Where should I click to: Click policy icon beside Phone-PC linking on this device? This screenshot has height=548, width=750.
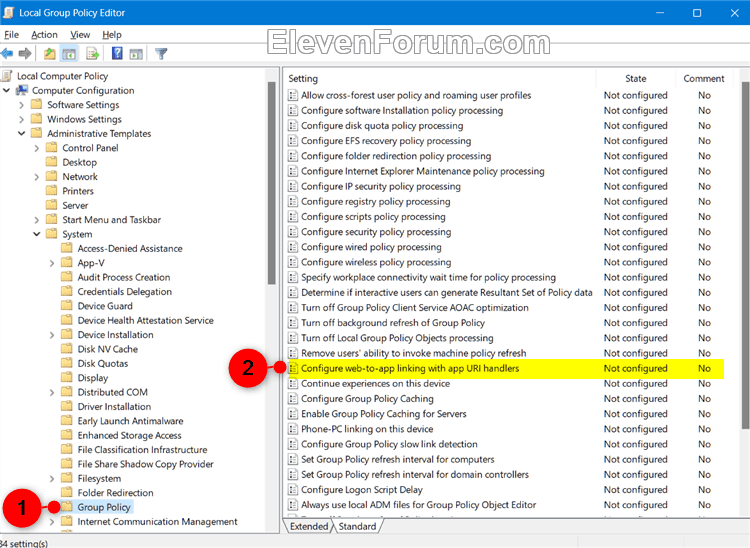293,429
